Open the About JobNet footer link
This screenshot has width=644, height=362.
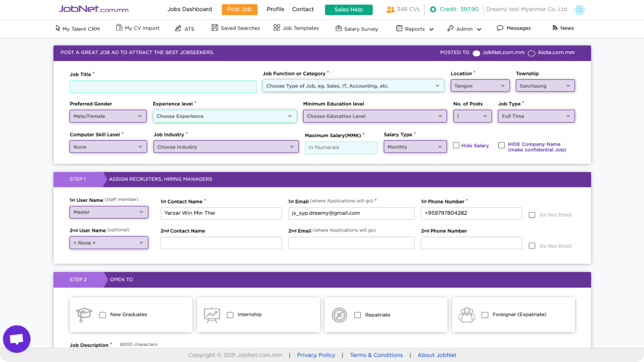[x=437, y=355]
